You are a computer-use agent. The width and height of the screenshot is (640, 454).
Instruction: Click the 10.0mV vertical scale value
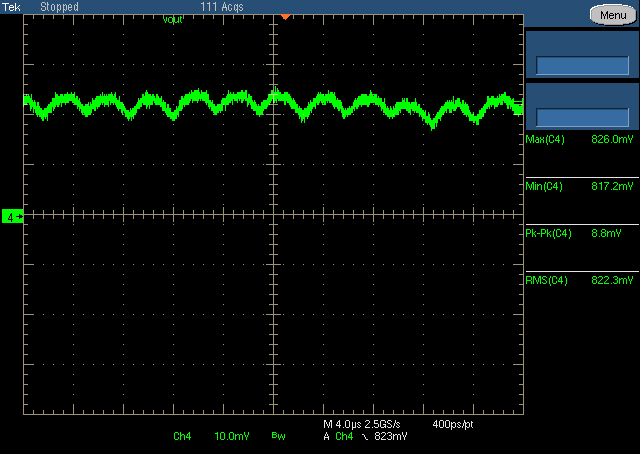tap(231, 437)
